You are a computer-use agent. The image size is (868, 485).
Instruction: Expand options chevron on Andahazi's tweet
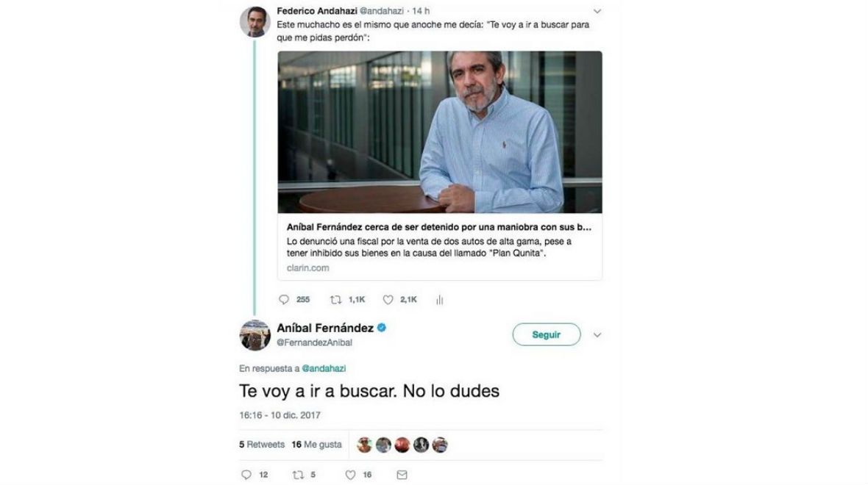(597, 11)
